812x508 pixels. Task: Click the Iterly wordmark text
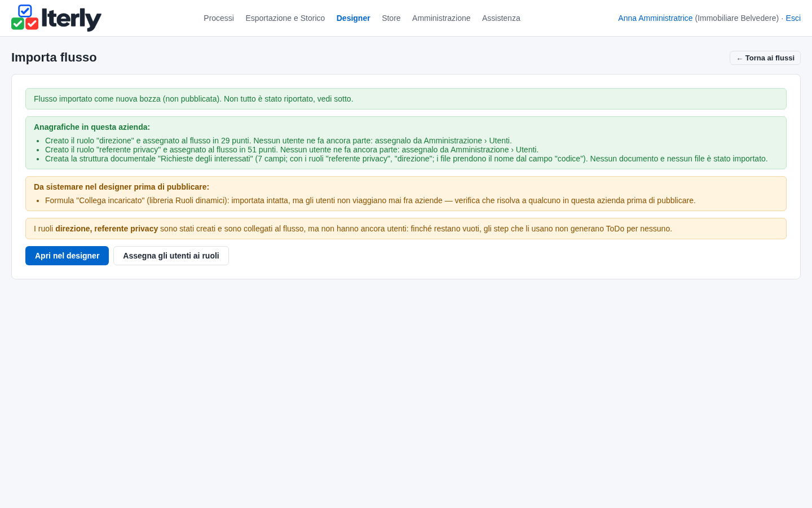click(x=72, y=19)
